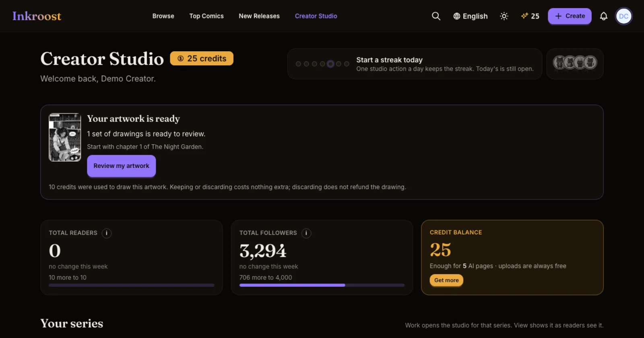This screenshot has width=644, height=338.
Task: Open notifications bell
Action: pyautogui.click(x=603, y=16)
